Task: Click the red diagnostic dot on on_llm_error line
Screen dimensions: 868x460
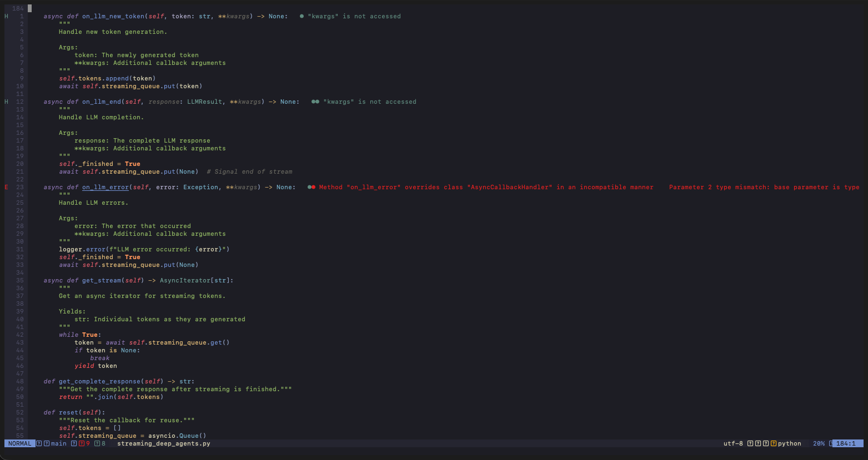Action: pos(314,188)
